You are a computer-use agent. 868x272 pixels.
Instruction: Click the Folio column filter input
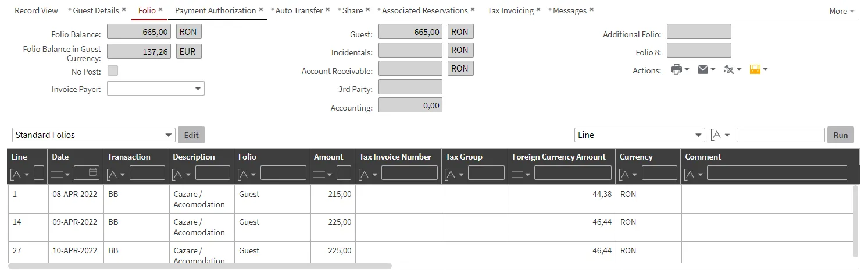(x=283, y=173)
